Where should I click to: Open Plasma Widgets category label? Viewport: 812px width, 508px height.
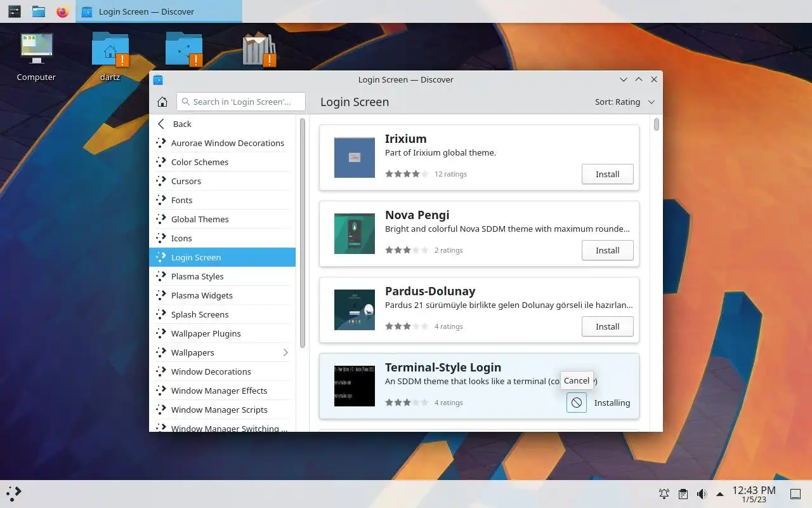click(x=202, y=295)
